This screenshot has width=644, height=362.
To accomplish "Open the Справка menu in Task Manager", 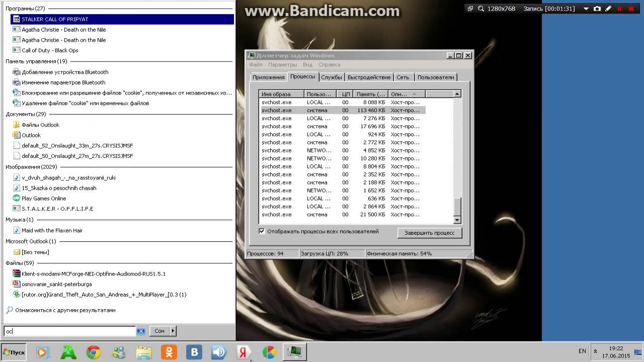I will [x=329, y=64].
